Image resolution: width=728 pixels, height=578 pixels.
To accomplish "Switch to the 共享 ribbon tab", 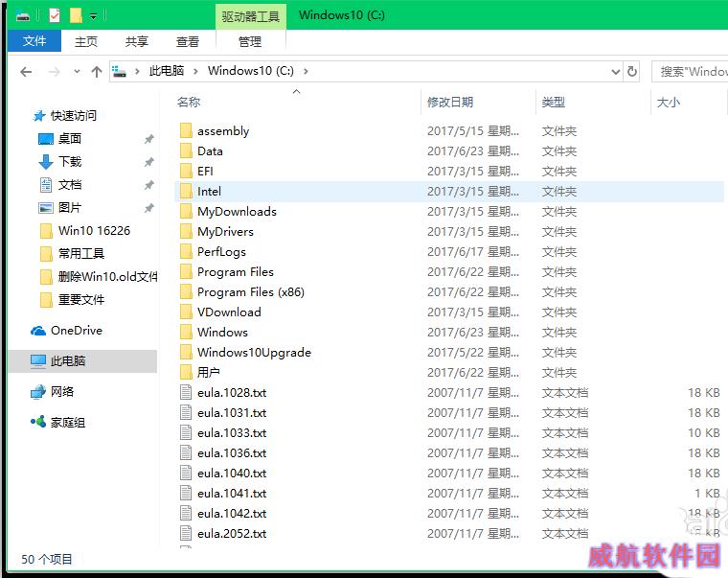I will click(x=136, y=42).
